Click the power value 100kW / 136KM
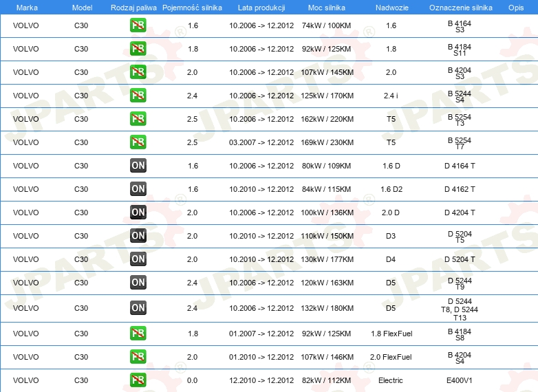This screenshot has height=392, width=538. (x=327, y=213)
